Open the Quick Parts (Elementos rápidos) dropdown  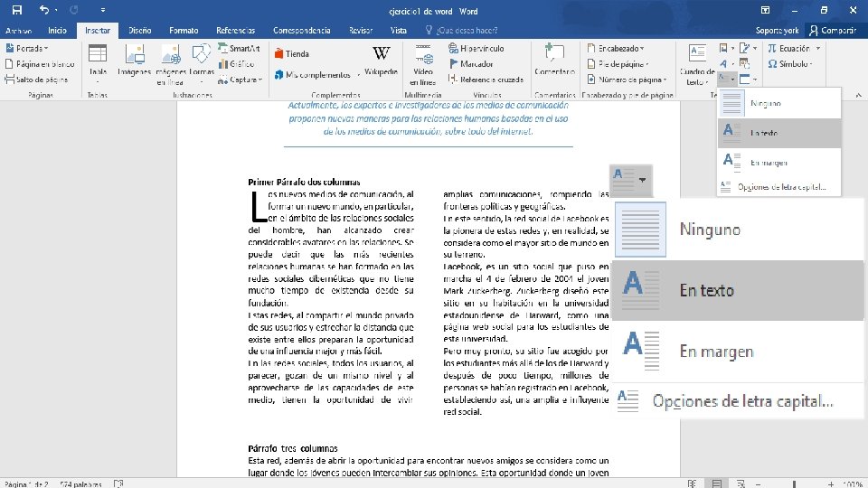click(x=726, y=48)
